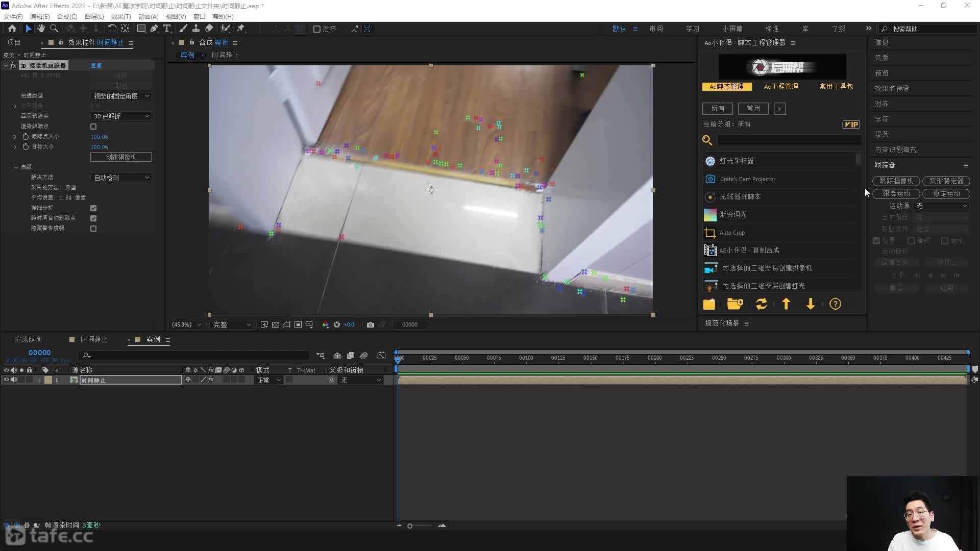Click the 常用 group filter button
The width and height of the screenshot is (980, 551).
753,109
